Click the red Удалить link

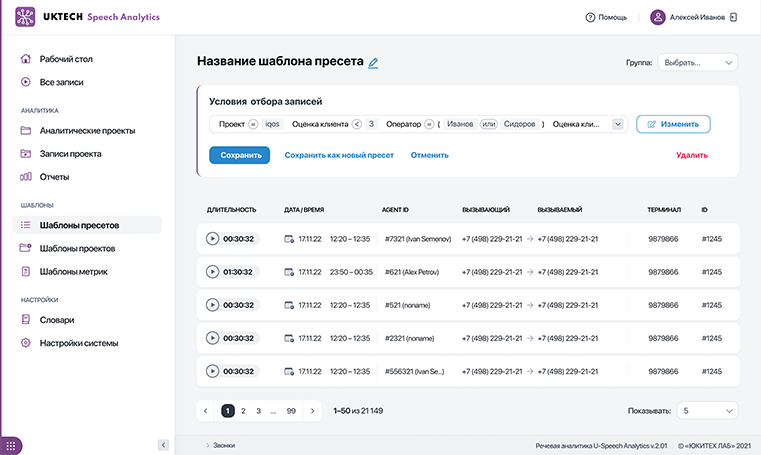691,155
